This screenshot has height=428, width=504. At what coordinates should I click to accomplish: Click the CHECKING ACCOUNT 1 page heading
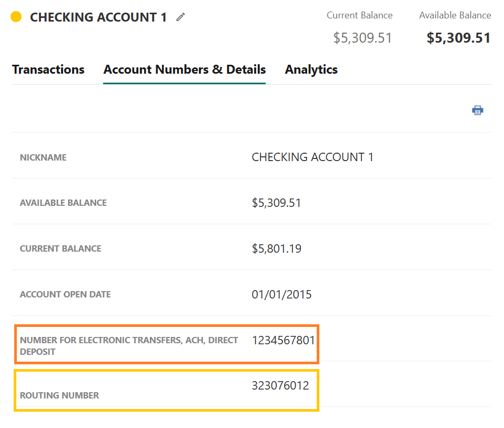tap(98, 17)
